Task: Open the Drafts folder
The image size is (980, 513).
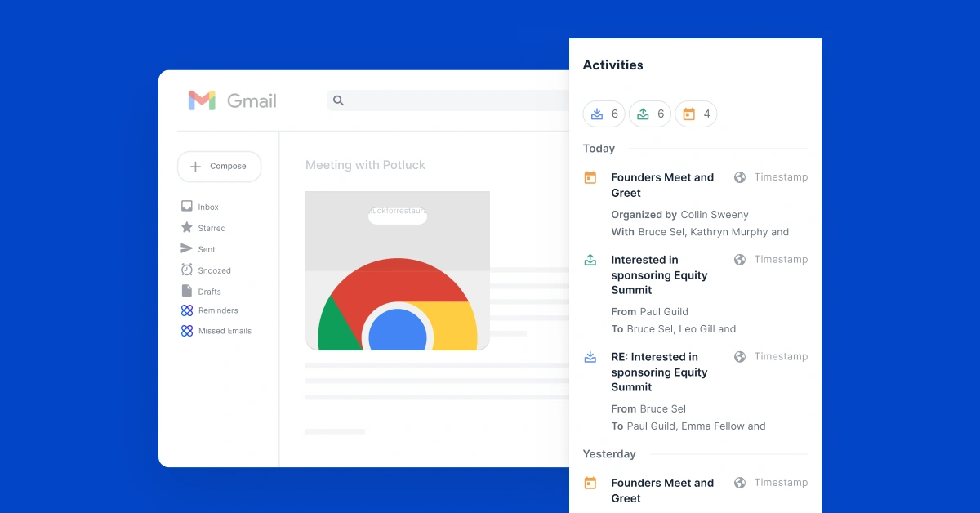Action: pos(209,292)
